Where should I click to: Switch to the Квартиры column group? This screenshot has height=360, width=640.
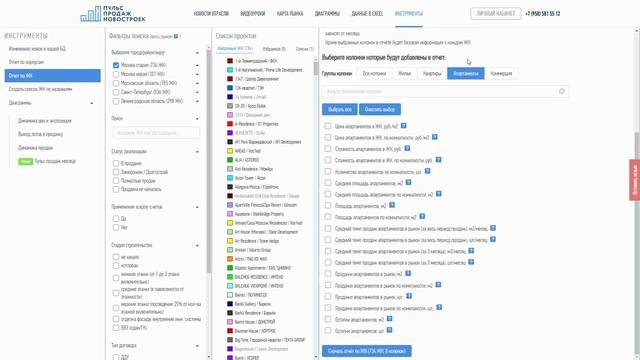pyautogui.click(x=432, y=73)
